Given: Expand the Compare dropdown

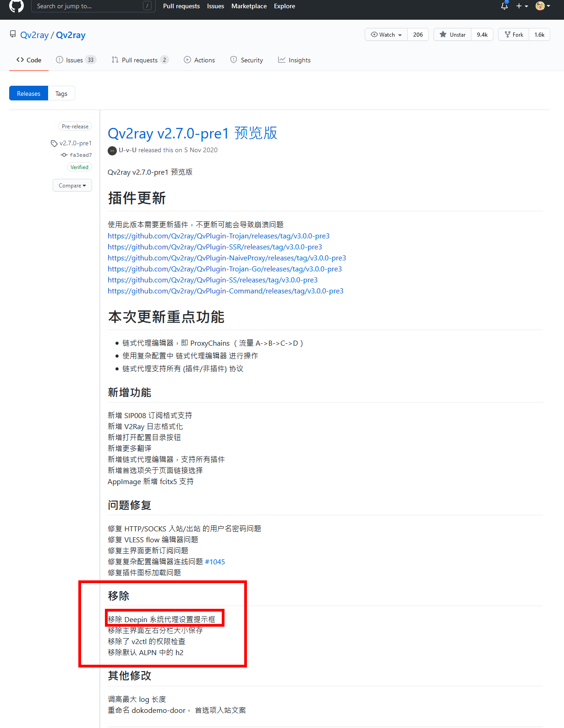Looking at the screenshot, I should pyautogui.click(x=72, y=186).
